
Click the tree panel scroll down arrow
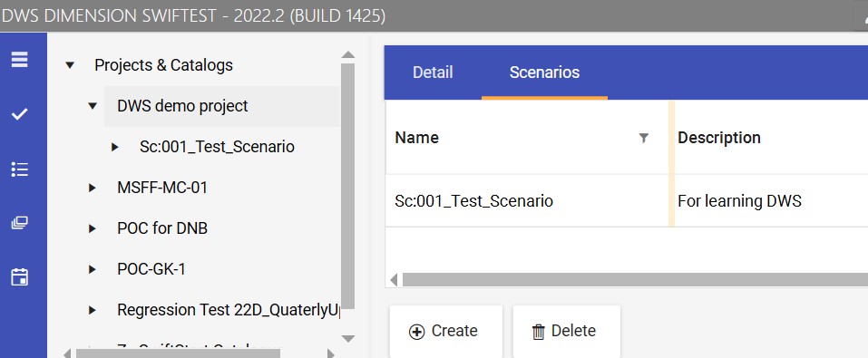click(x=347, y=339)
